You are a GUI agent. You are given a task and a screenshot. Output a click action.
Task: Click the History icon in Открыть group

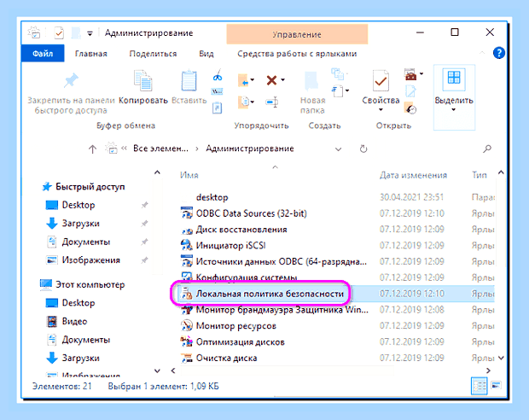point(410,108)
